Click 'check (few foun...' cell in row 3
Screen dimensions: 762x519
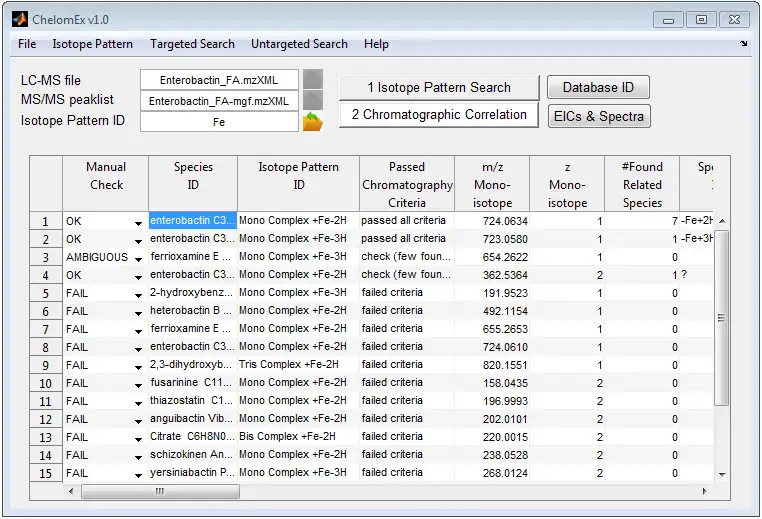pos(407,256)
